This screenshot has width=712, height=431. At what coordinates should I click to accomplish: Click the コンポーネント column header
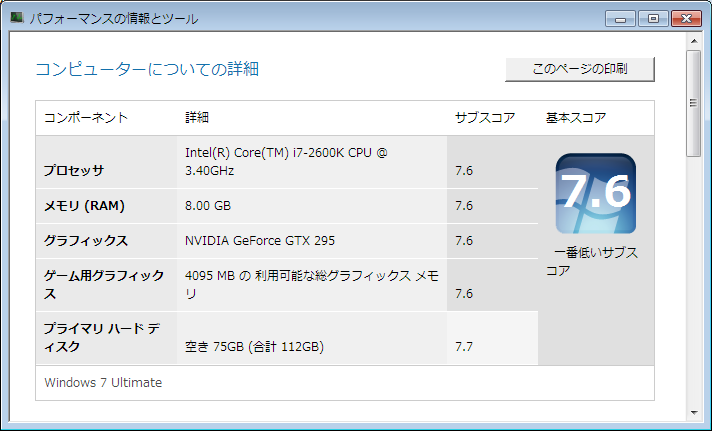(86, 118)
